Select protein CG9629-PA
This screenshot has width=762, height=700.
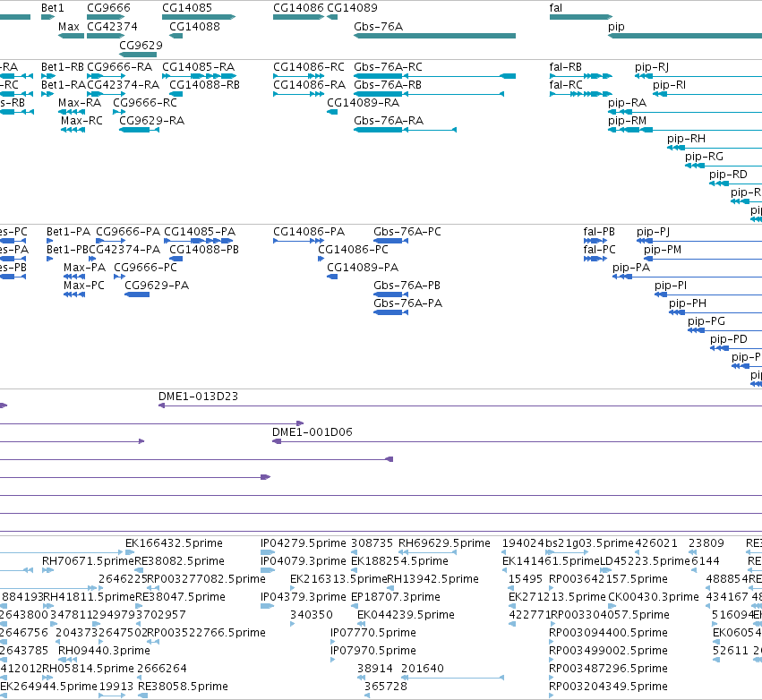pyautogui.click(x=157, y=286)
